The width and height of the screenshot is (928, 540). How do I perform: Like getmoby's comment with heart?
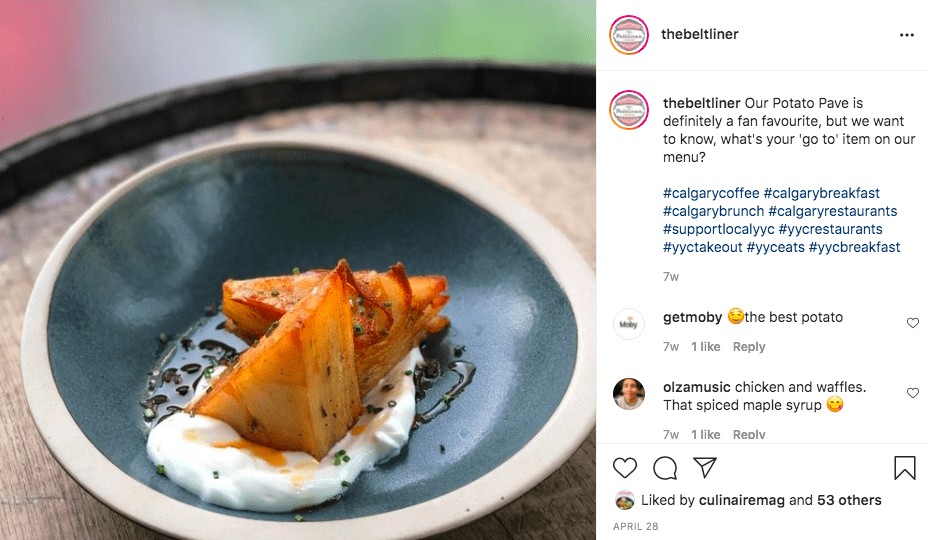point(912,323)
